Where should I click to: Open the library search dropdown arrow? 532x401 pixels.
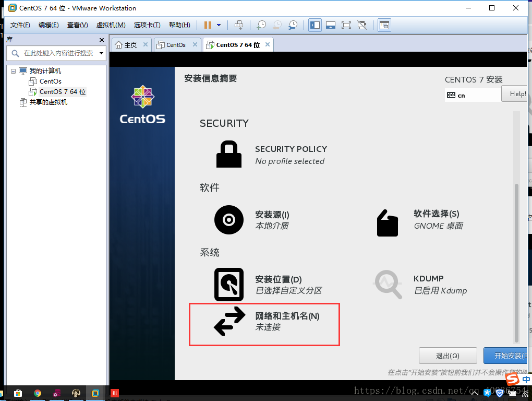(101, 53)
